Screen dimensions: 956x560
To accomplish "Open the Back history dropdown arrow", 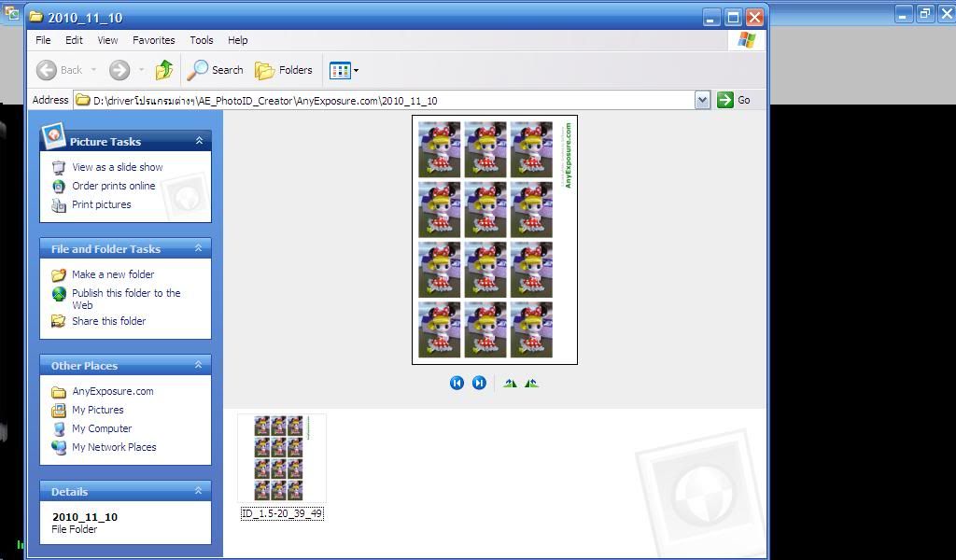I will click(93, 70).
